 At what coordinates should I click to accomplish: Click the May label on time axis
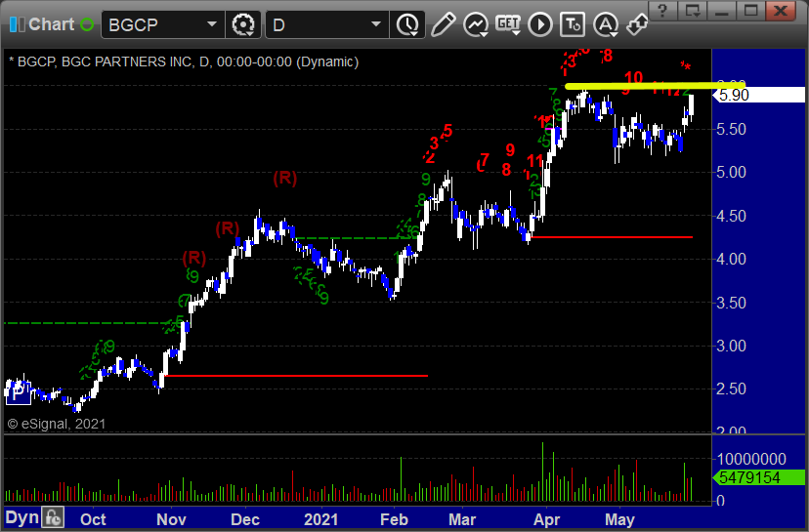pos(619,519)
